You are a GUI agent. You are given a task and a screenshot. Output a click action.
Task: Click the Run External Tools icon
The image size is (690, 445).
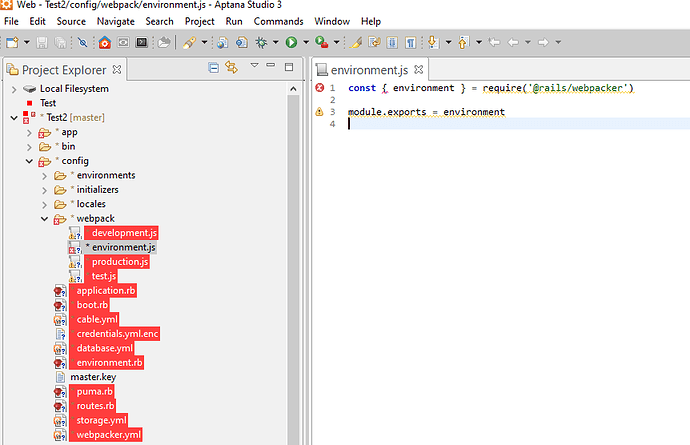point(322,42)
